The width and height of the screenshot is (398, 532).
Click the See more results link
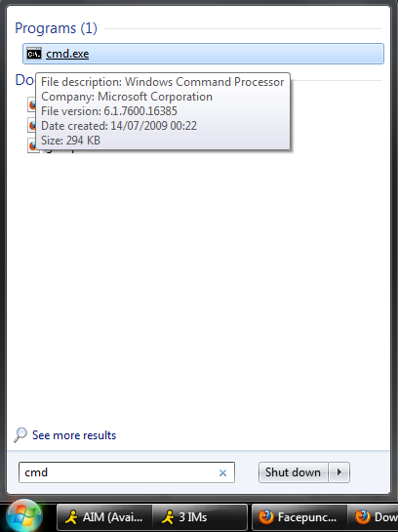[x=74, y=435]
